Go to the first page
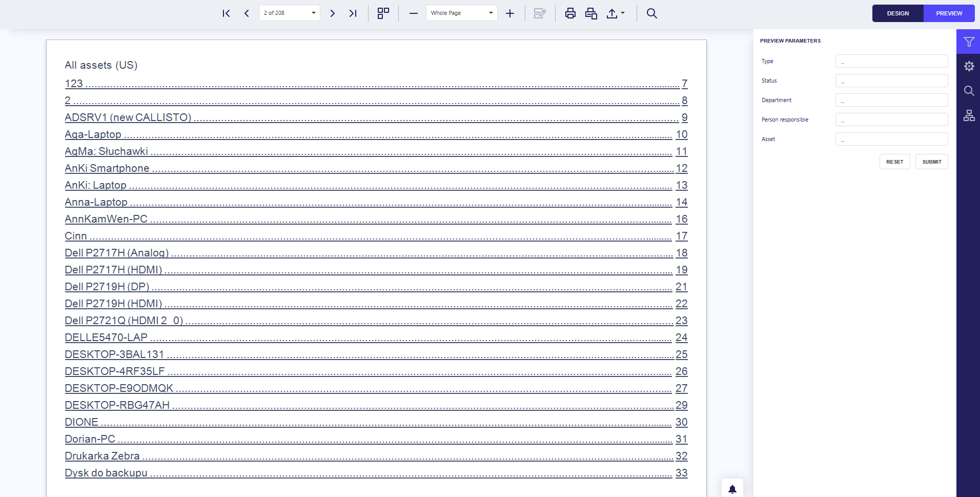Image resolution: width=980 pixels, height=497 pixels. click(x=226, y=13)
